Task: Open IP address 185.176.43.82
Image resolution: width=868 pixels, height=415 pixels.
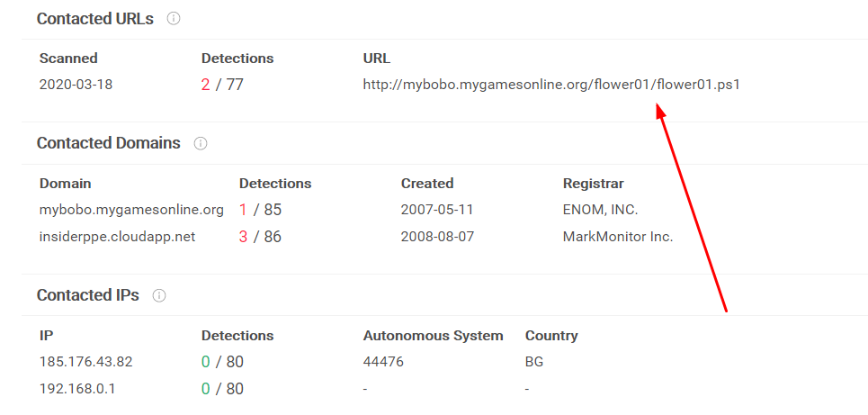Action: click(86, 362)
